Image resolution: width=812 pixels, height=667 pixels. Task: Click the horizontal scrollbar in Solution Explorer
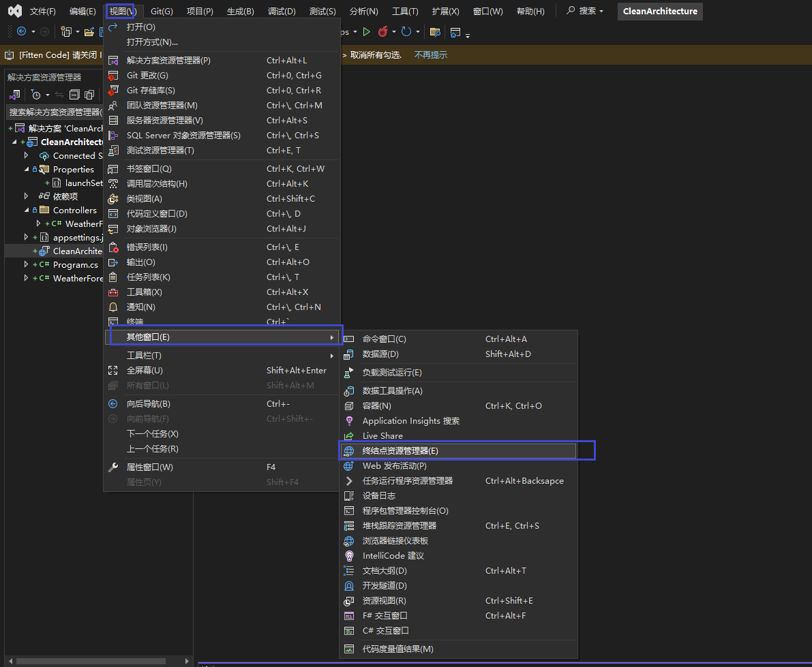pos(91,662)
